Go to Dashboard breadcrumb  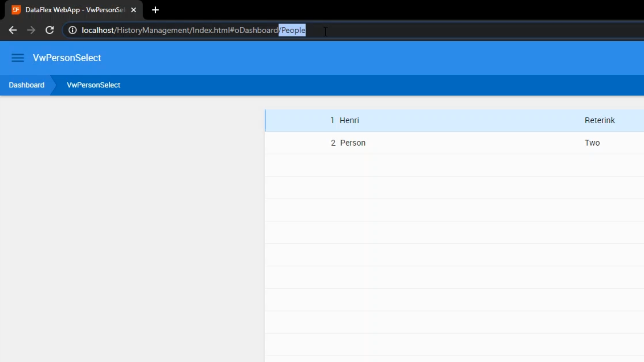(26, 85)
